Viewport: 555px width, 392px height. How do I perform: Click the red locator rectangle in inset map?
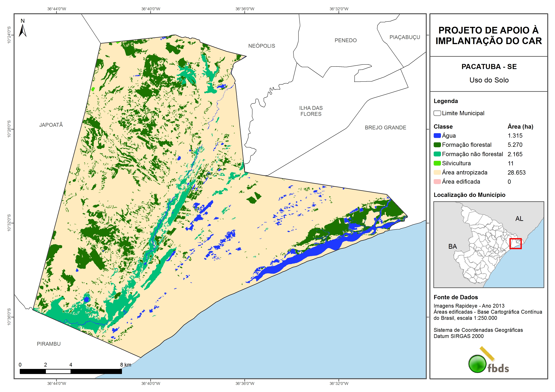coord(515,243)
